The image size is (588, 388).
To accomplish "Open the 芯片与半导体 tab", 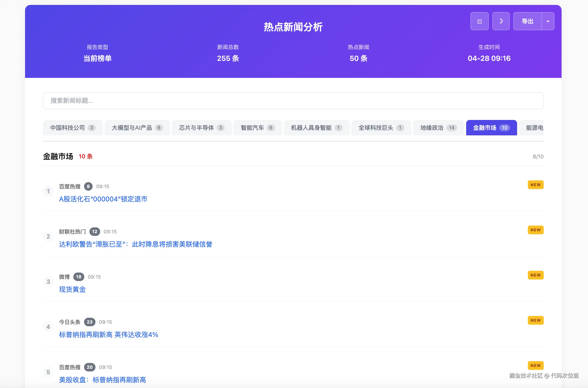I will [201, 128].
